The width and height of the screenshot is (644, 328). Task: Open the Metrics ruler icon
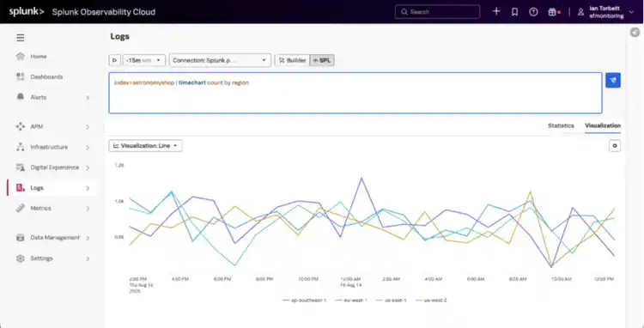pos(20,208)
